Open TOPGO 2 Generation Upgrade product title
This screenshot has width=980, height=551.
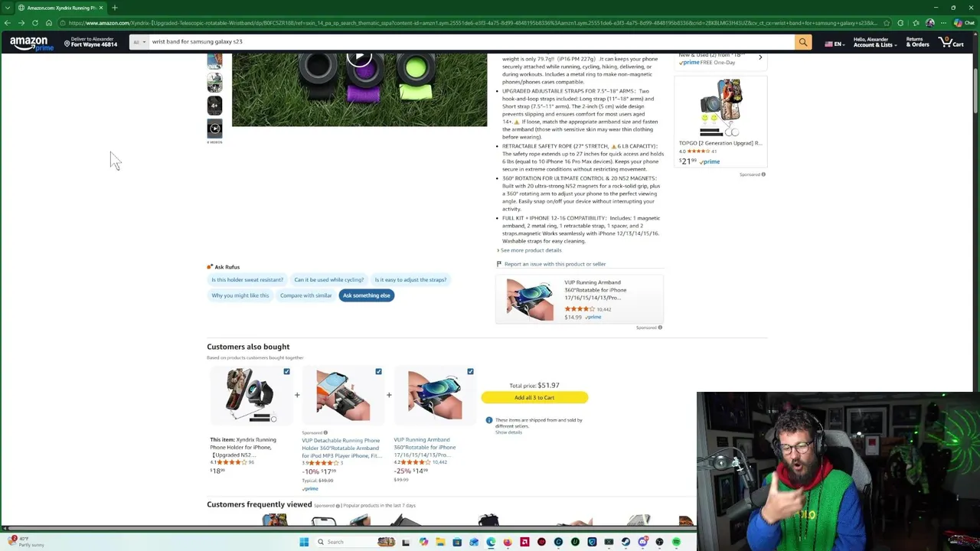coord(720,143)
